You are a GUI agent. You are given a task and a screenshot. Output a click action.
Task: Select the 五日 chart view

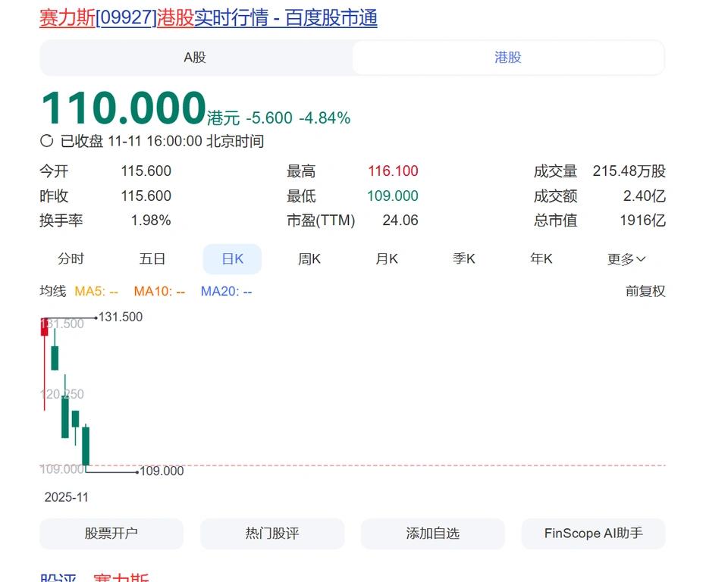pos(152,258)
